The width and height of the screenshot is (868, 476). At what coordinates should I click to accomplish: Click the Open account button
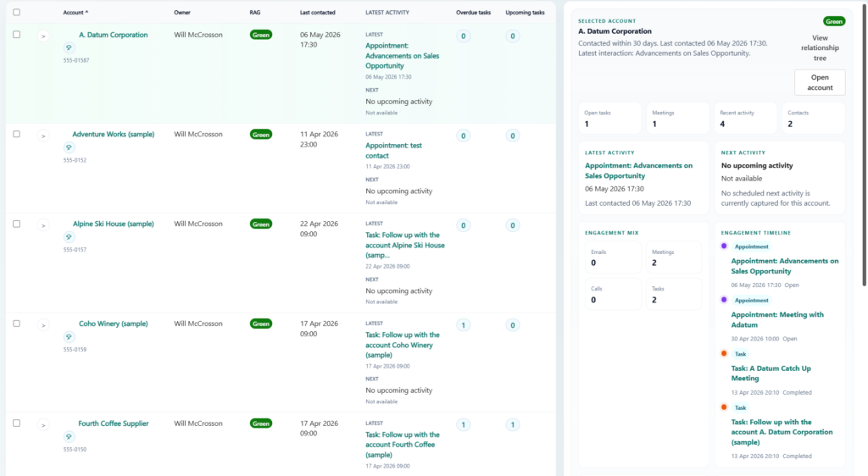coord(820,82)
